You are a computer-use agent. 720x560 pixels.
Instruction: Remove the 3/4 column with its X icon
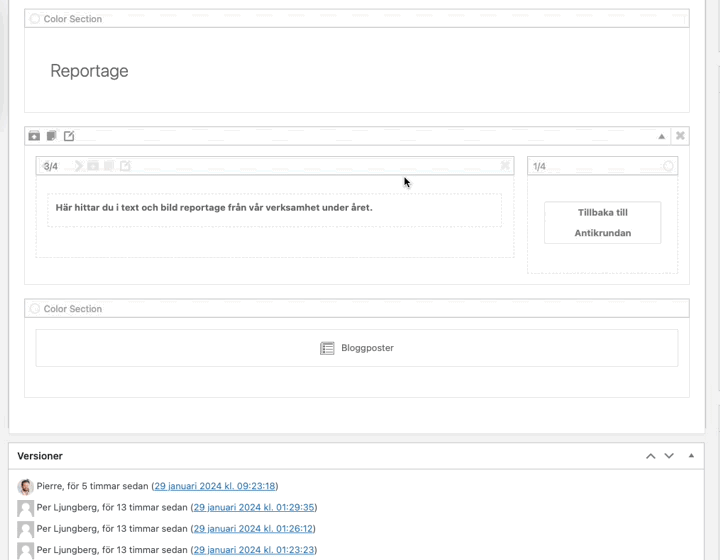(505, 166)
